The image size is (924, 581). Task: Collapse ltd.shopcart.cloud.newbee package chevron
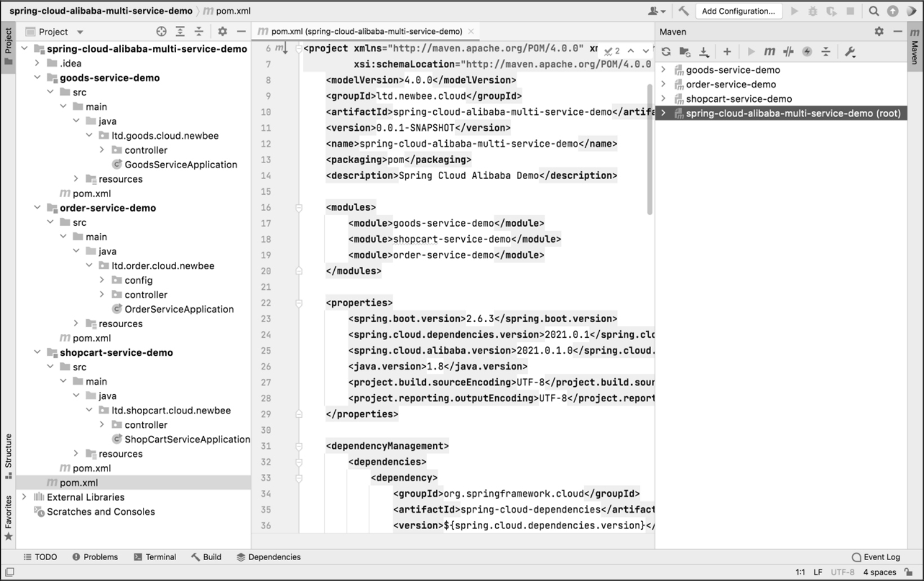[89, 410]
